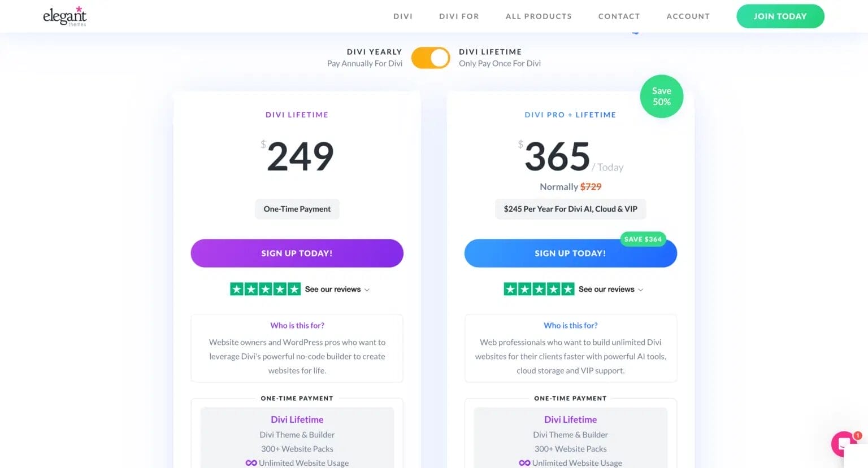The image size is (868, 468).
Task: Click Trustpilot stars under Divi Pro
Action: 539,289
